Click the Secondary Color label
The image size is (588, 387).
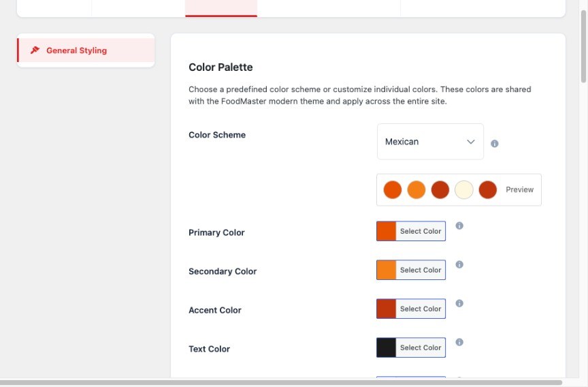pos(223,271)
